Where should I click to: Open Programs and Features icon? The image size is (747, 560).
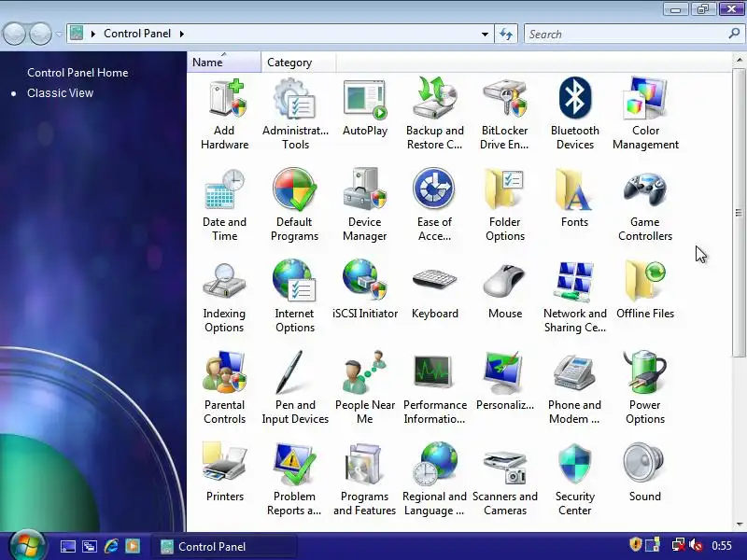coord(364,480)
